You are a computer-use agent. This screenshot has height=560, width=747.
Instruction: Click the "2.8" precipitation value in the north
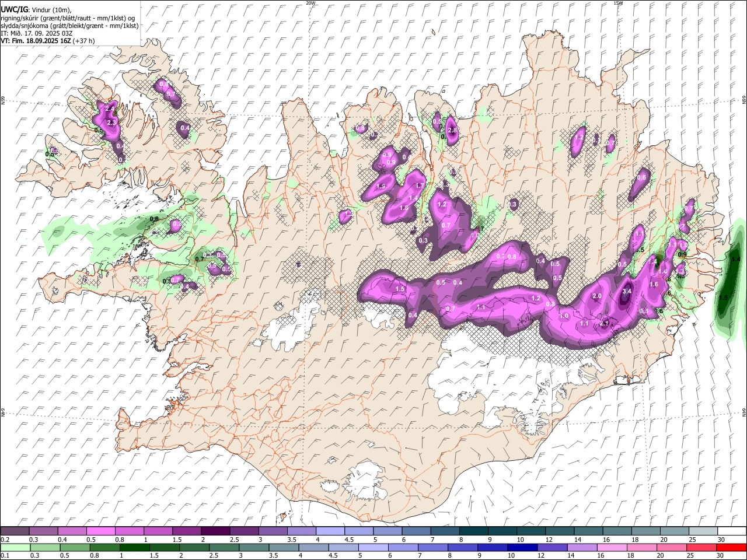pos(452,130)
